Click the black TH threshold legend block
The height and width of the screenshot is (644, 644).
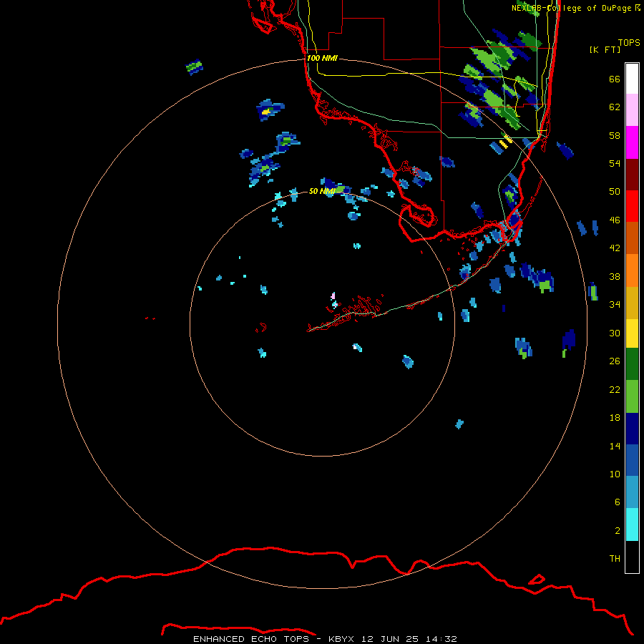632,557
